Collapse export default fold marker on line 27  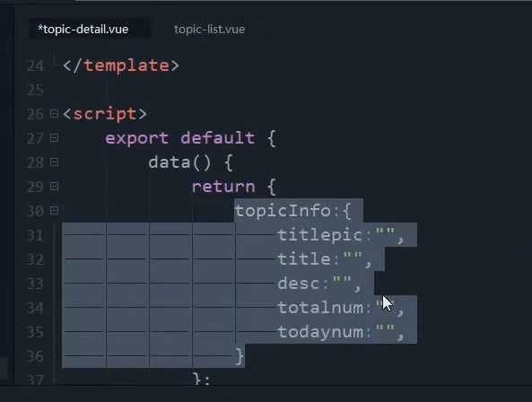[x=54, y=137]
